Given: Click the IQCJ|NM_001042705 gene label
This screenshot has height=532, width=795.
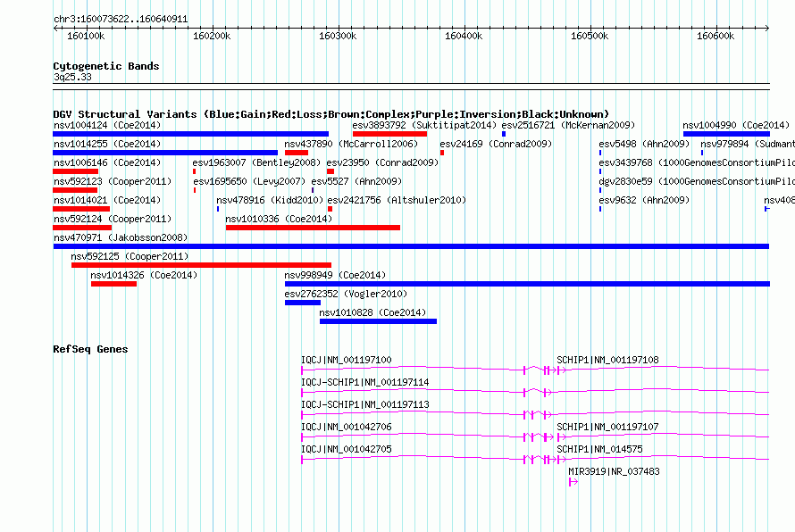Looking at the screenshot, I should tap(347, 449).
